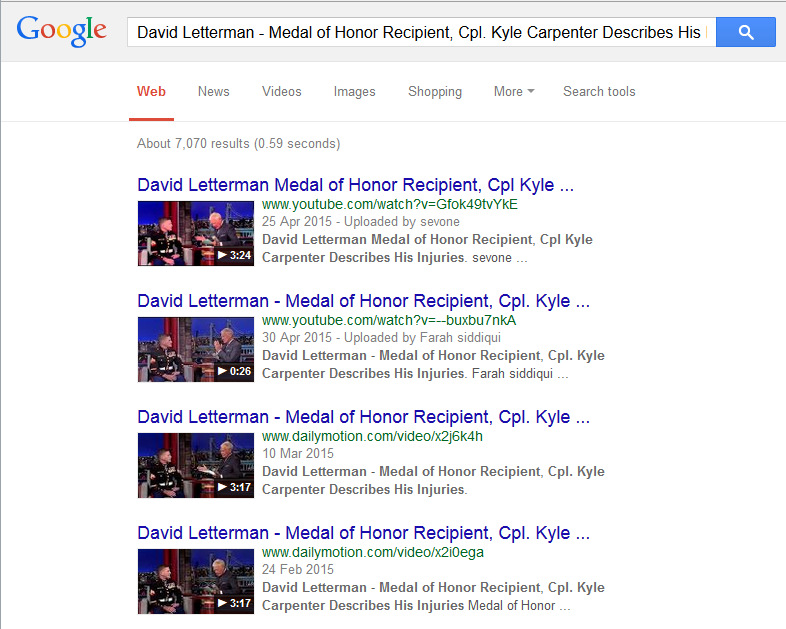Open second result title uploaded by Farah siddiqui
The width and height of the screenshot is (786, 629).
pos(363,301)
